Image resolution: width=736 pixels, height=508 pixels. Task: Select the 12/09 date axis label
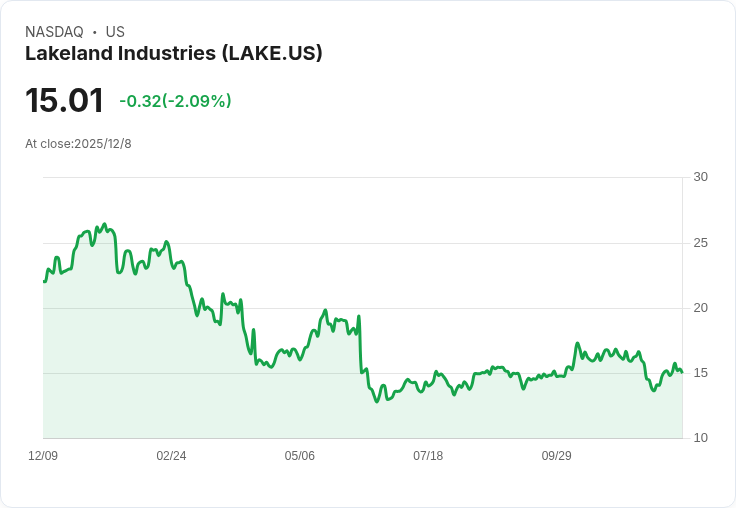coord(43,455)
